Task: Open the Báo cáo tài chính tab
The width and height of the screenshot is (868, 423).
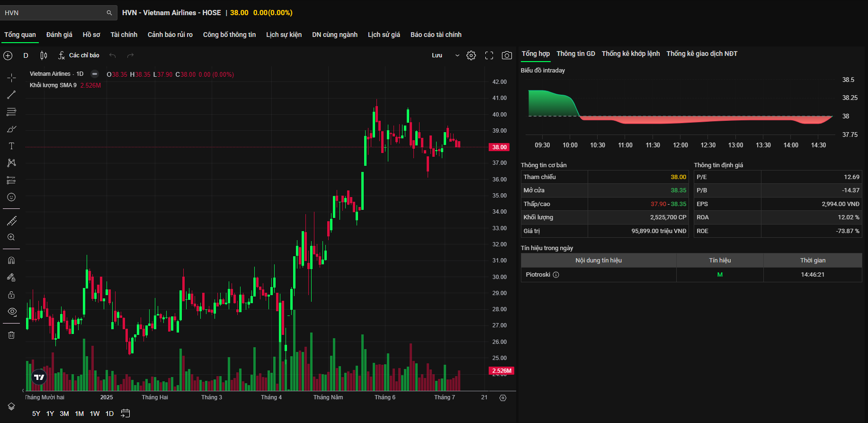Action: (x=436, y=35)
